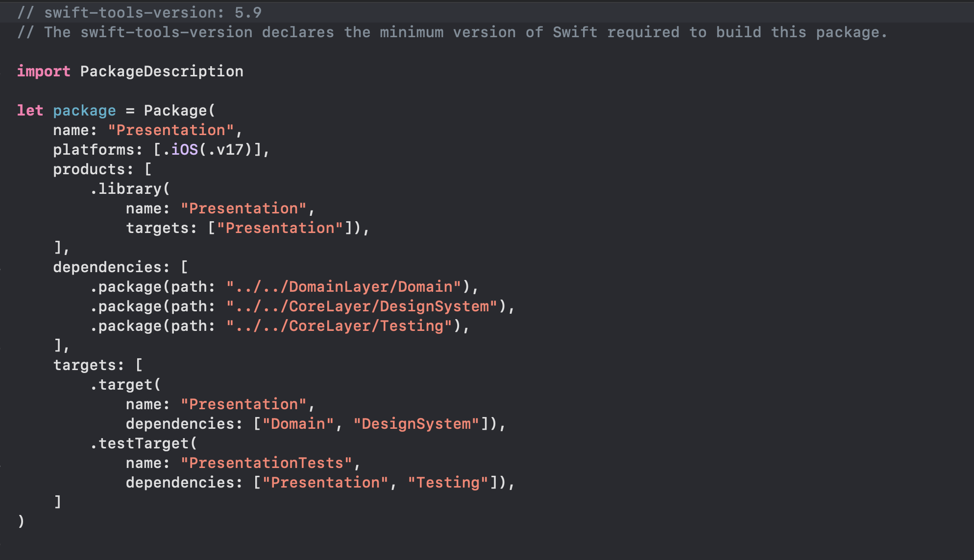Viewport: 974px width, 560px height.
Task: Place cursor on the .library call
Action: point(129,189)
